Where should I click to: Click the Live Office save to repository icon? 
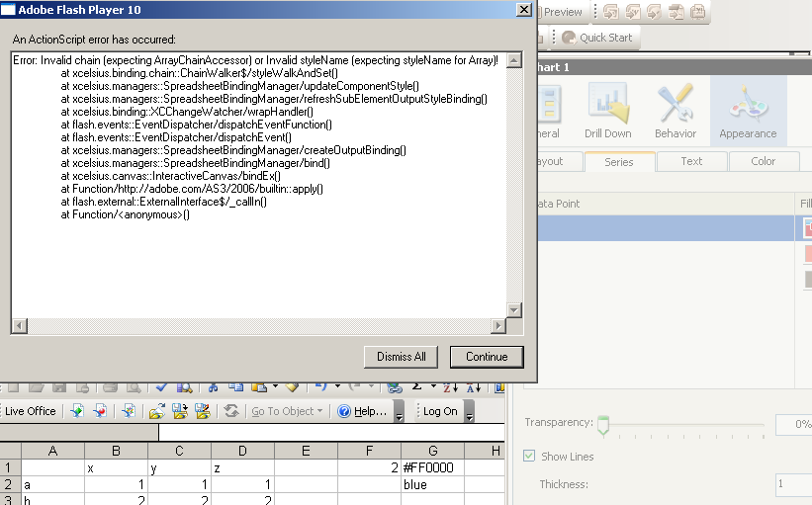[180, 411]
